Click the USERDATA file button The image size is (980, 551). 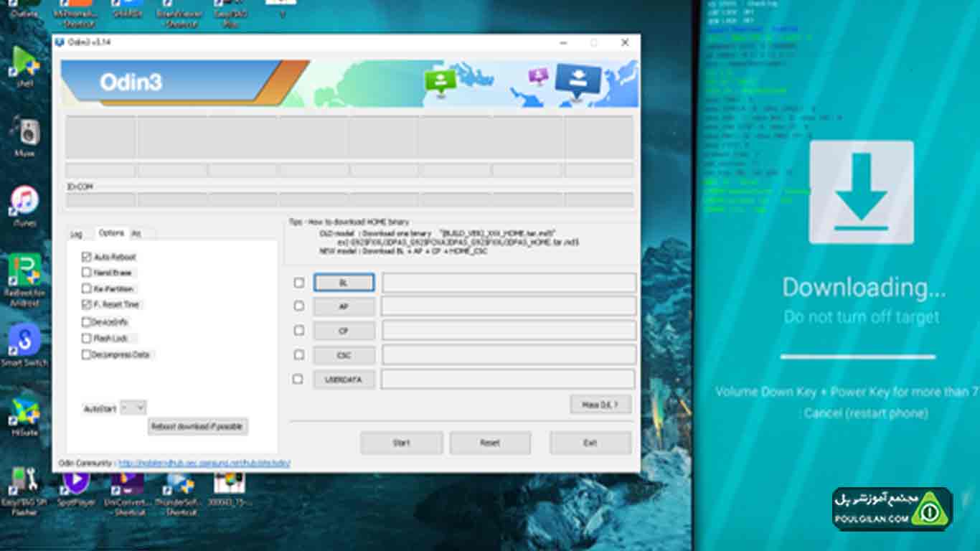[344, 380]
